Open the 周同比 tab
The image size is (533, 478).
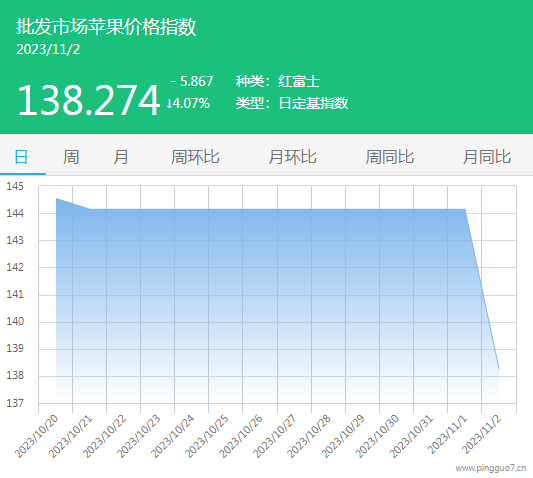(390, 157)
